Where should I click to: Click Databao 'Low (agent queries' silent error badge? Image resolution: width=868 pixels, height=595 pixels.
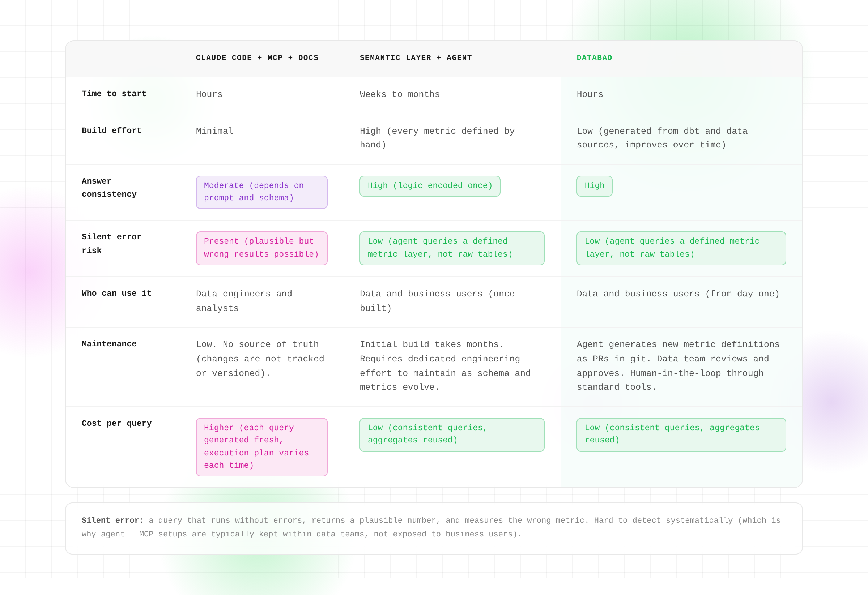pos(681,248)
